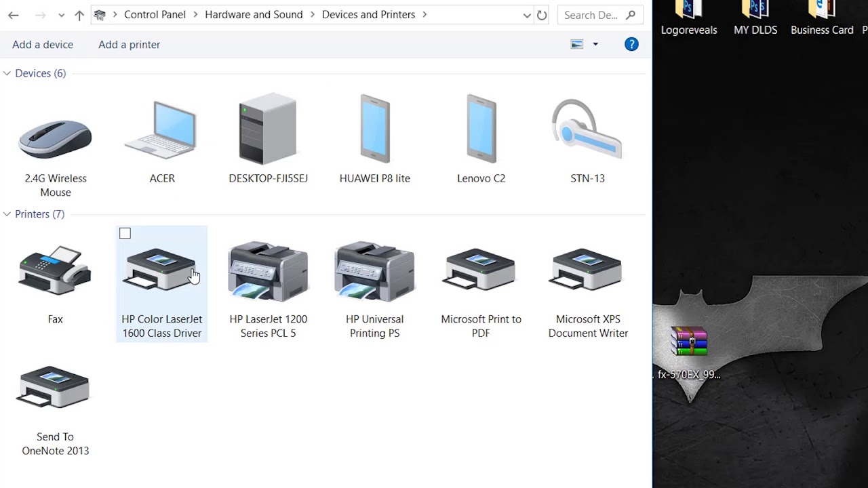Select the 2.4G Wireless Mouse device icon
Image resolution: width=868 pixels, height=488 pixels.
(55, 138)
